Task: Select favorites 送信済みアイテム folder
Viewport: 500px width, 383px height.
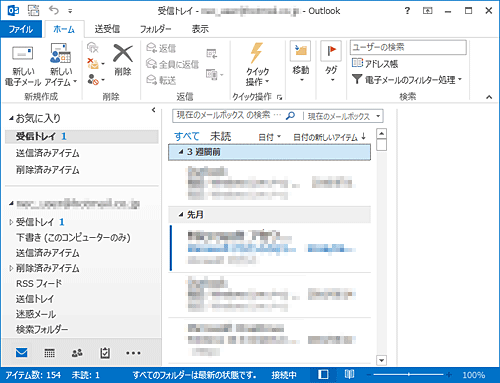Action: (48, 153)
